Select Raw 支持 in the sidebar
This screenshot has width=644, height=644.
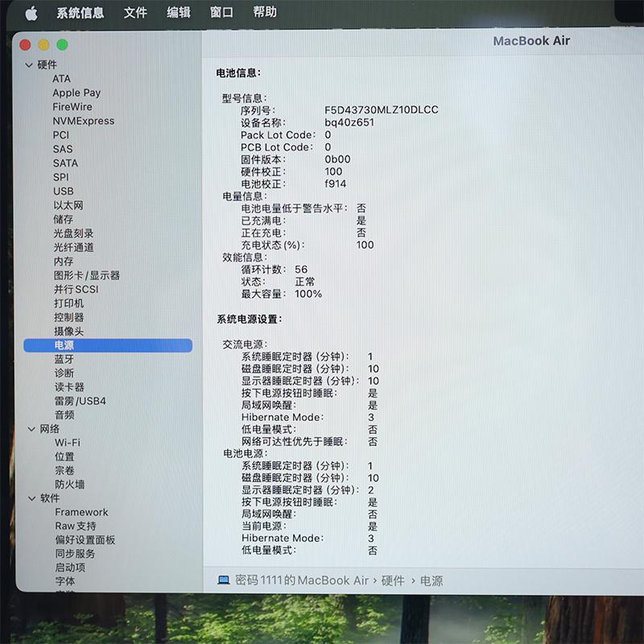click(76, 526)
